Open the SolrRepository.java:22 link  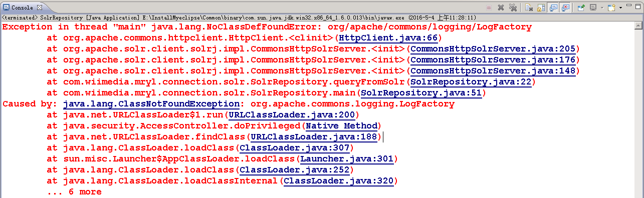pos(471,82)
